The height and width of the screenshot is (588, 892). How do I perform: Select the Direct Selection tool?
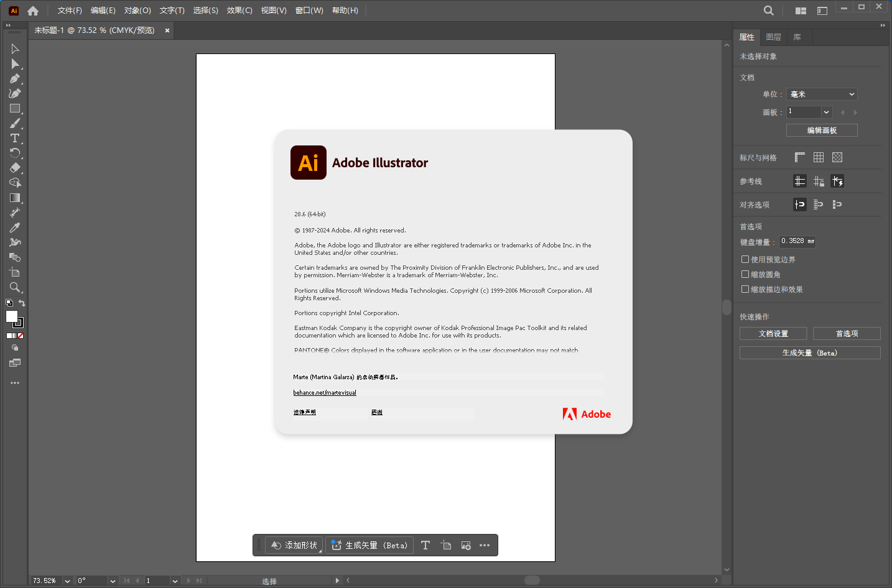click(x=15, y=64)
